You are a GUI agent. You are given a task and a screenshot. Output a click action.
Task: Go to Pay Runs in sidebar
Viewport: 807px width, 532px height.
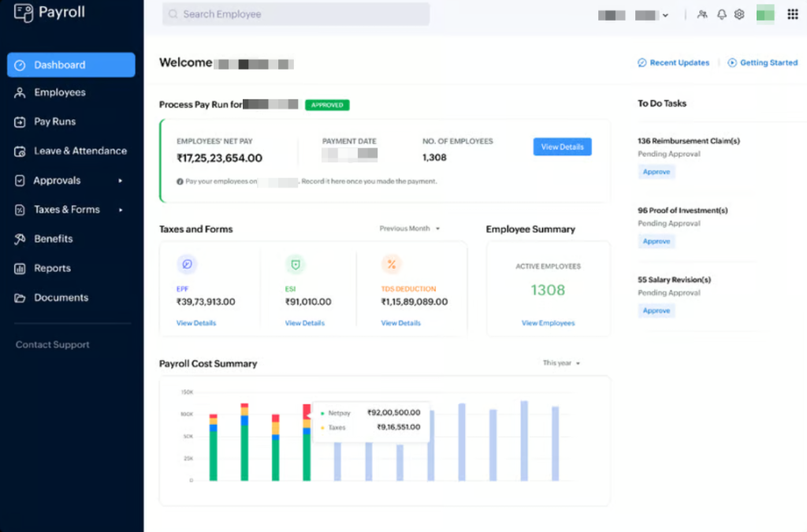click(54, 121)
